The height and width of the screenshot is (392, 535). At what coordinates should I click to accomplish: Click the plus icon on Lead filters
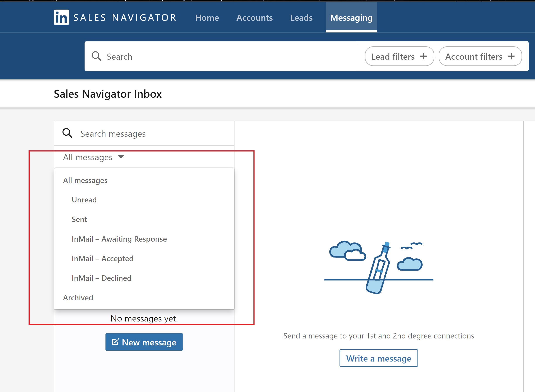(x=423, y=56)
